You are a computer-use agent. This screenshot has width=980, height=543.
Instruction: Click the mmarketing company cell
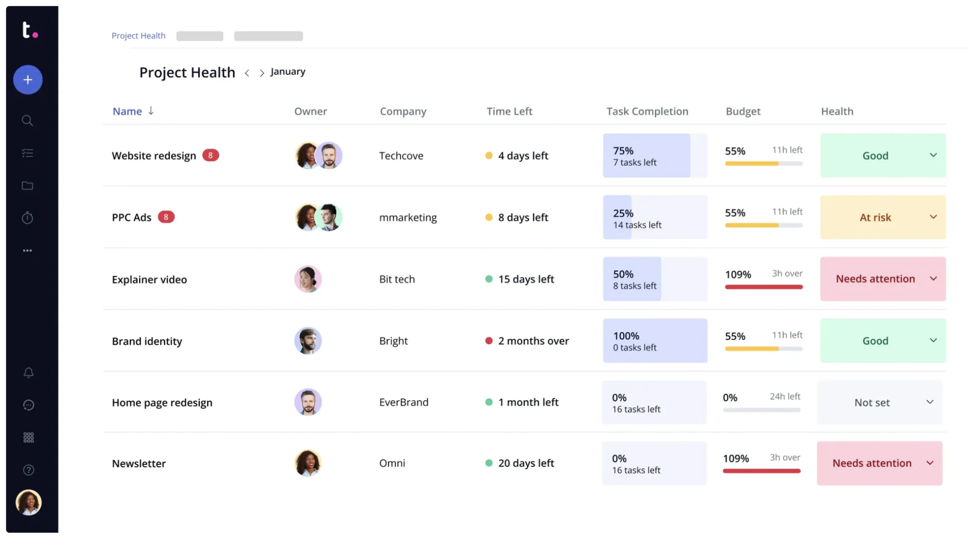click(x=408, y=217)
